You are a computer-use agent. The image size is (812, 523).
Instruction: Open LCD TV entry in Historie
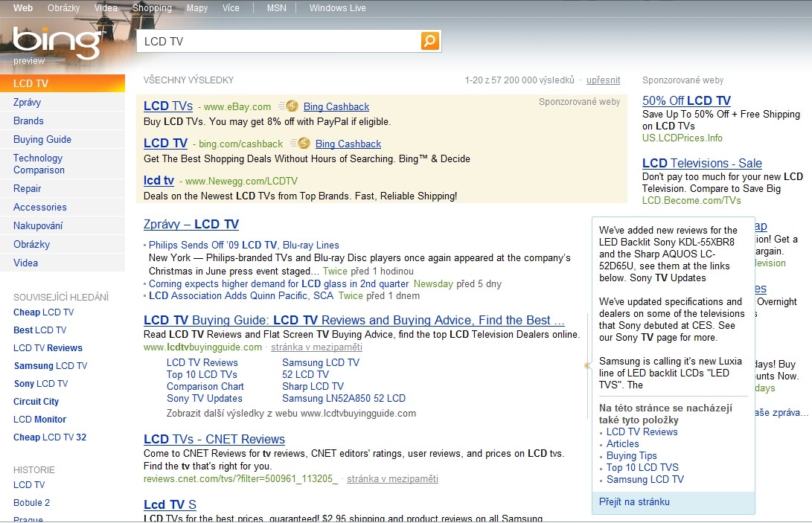29,484
